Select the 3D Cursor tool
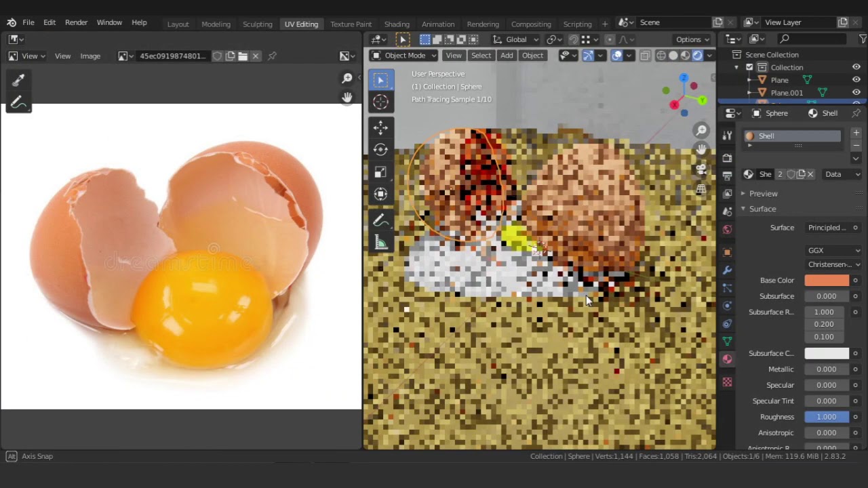Viewport: 868px width, 488px height. coord(380,102)
